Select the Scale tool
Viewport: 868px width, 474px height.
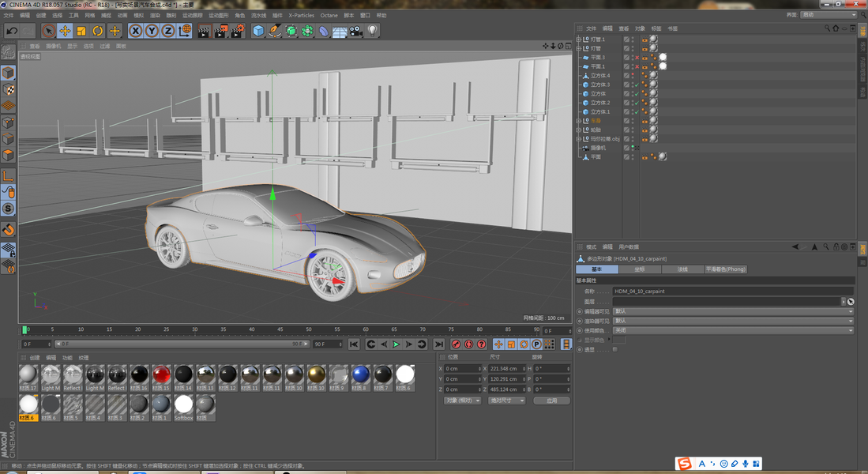81,31
